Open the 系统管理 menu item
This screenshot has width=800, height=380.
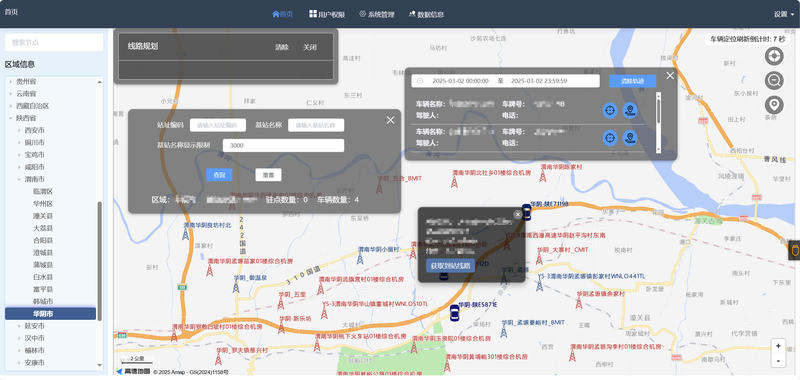(377, 14)
